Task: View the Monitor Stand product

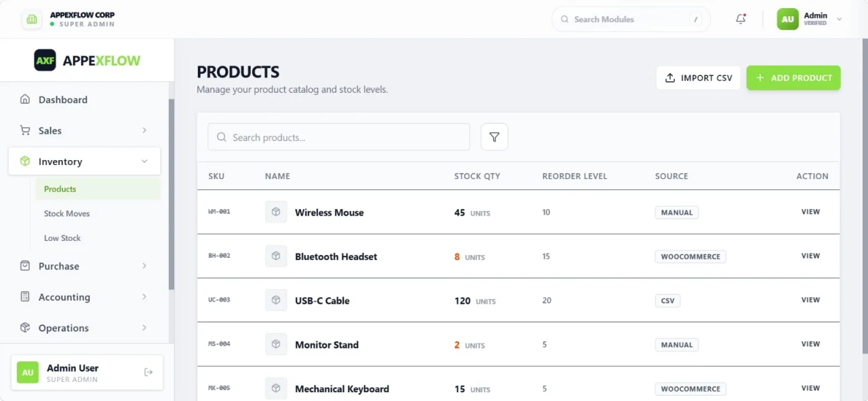Action: coord(810,344)
